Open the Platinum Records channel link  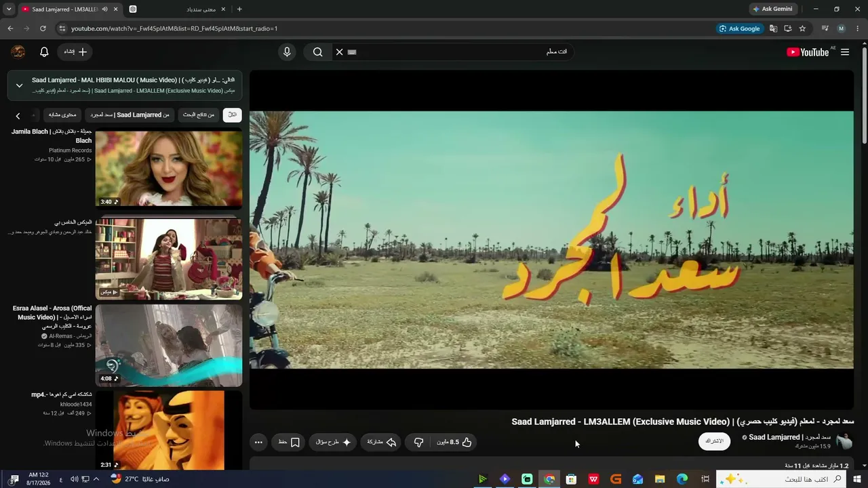pos(70,150)
